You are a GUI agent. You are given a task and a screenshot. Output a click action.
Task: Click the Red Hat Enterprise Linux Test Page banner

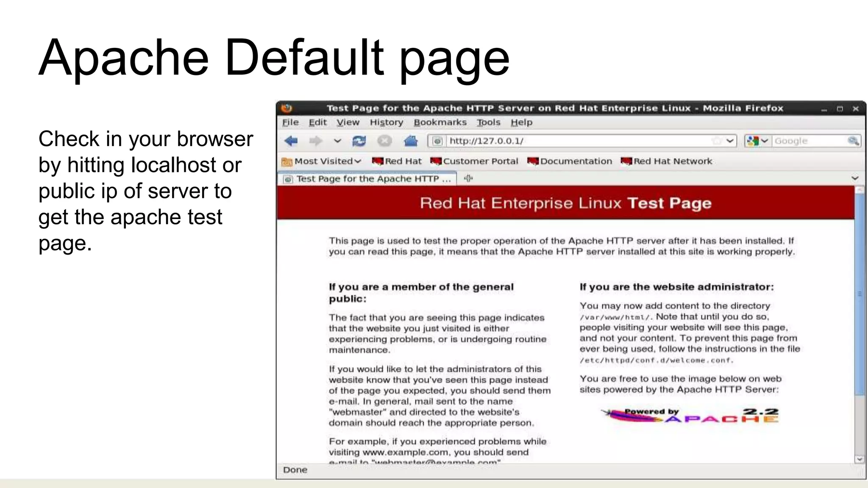pos(565,203)
